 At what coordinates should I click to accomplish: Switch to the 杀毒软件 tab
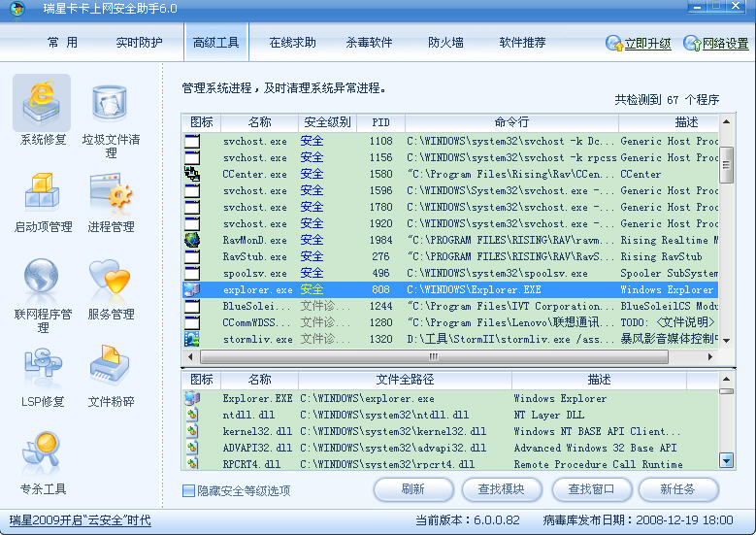tap(369, 43)
